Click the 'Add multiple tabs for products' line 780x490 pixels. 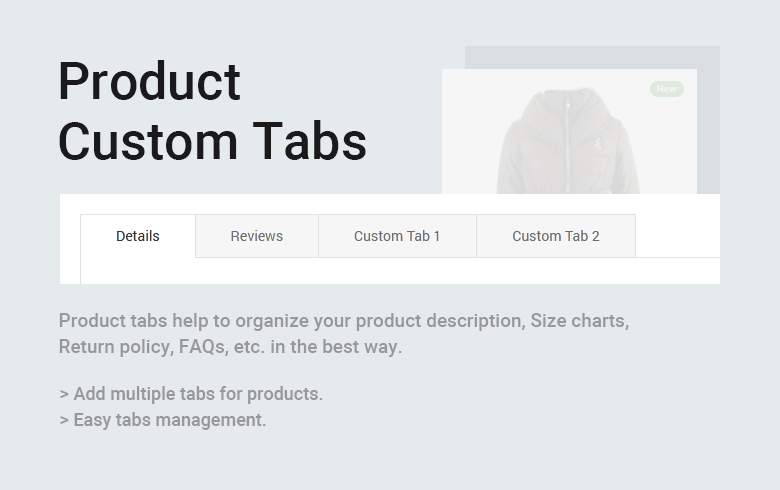click(191, 394)
